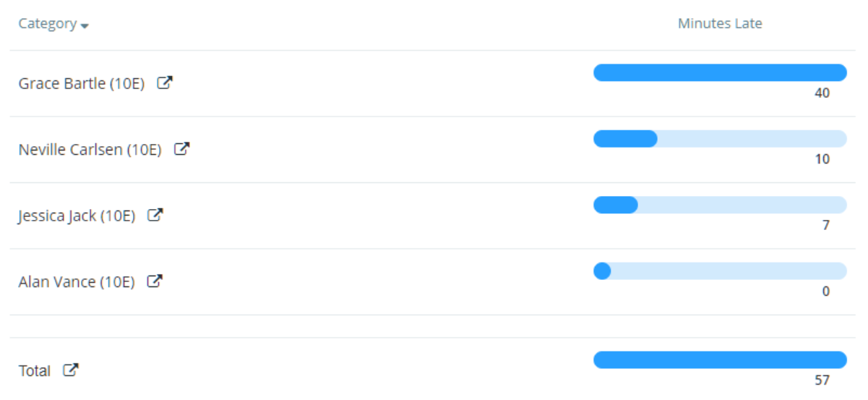The width and height of the screenshot is (868, 400).
Task: Click the value 40 under Grace's bar
Action: tap(822, 93)
